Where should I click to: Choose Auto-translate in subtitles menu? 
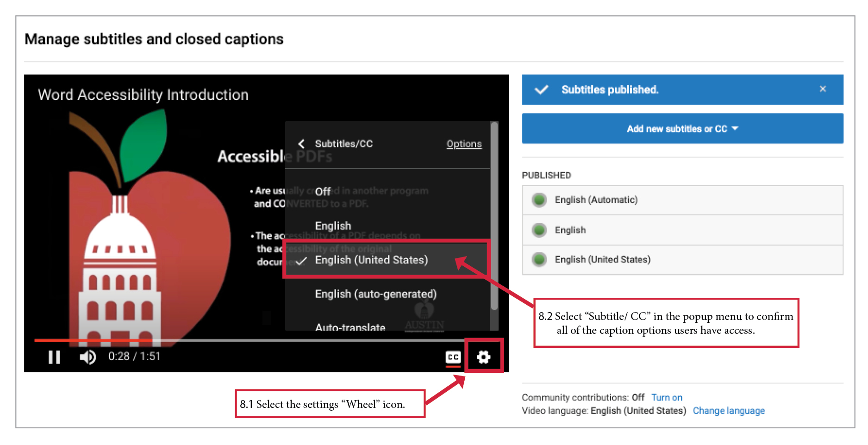[x=350, y=326]
